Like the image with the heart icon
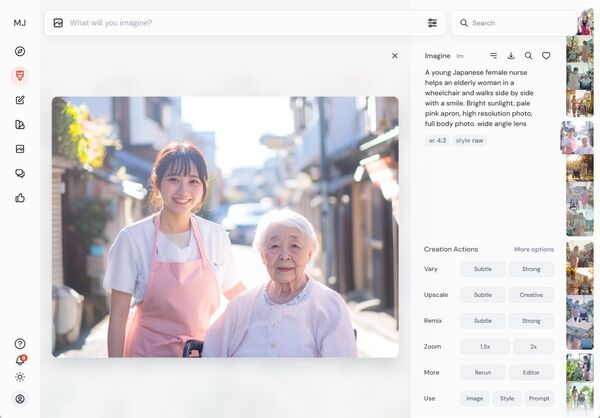The image size is (600, 418). point(546,56)
